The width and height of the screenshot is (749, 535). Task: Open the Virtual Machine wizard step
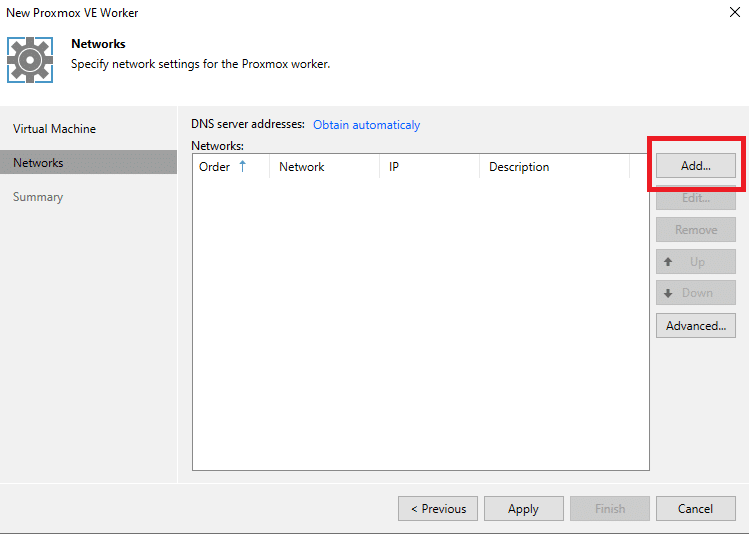[54, 129]
